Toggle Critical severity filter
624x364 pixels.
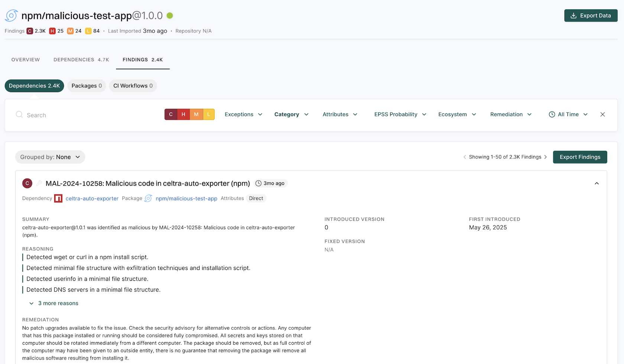click(171, 114)
